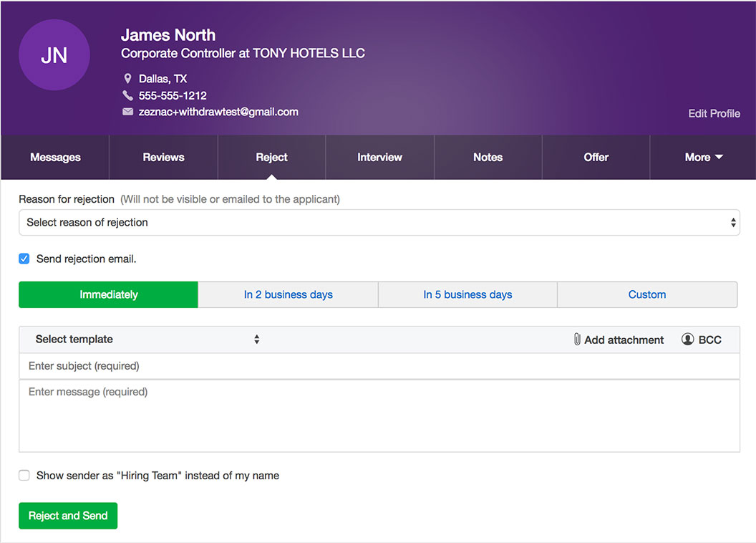Screen dimensions: 756x543
Task: Expand the More tab menu
Action: (703, 158)
